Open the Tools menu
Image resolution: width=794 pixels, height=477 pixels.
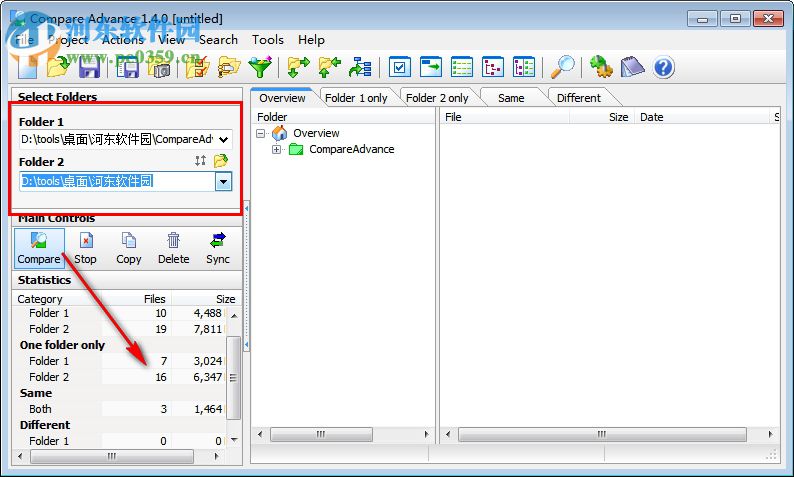[268, 39]
